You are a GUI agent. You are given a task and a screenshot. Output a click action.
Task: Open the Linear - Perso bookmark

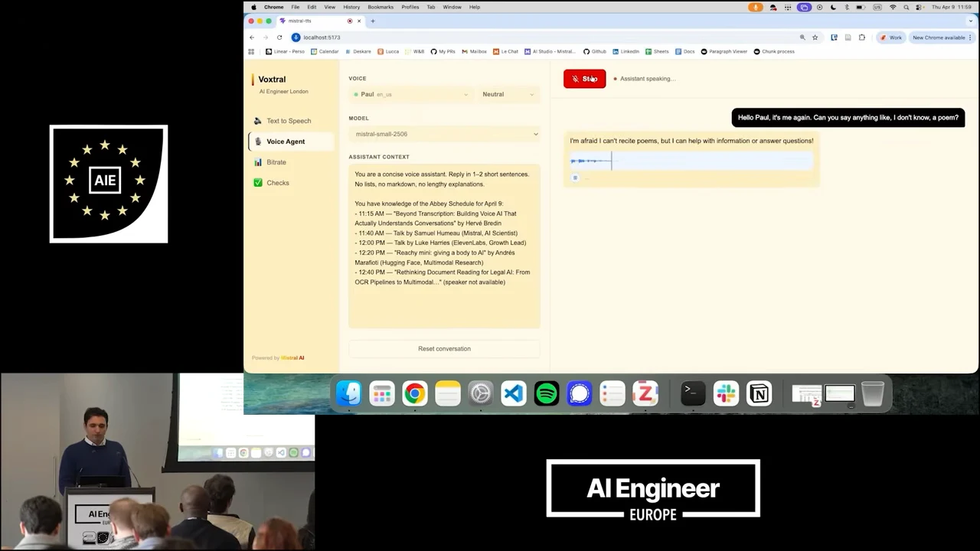tap(285, 51)
